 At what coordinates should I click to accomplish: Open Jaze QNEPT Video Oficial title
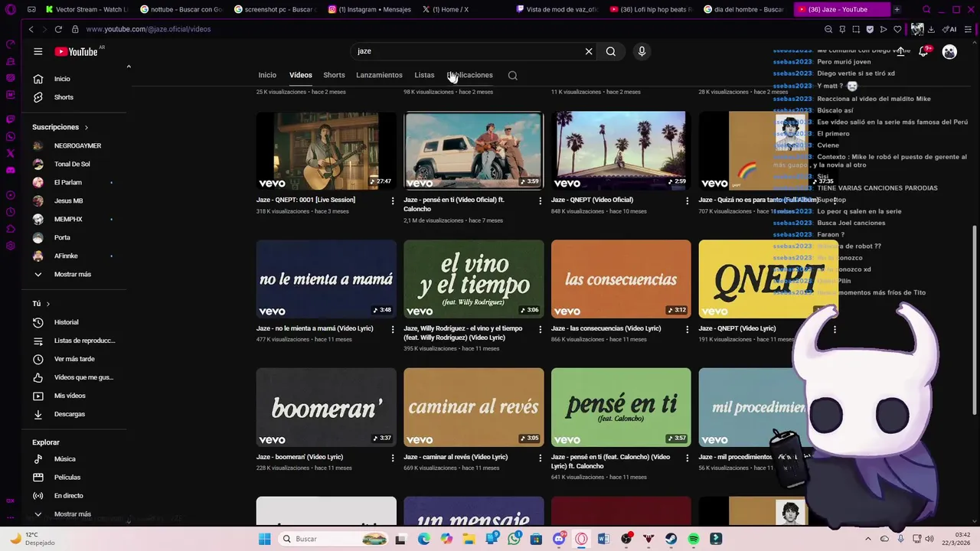[592, 200]
